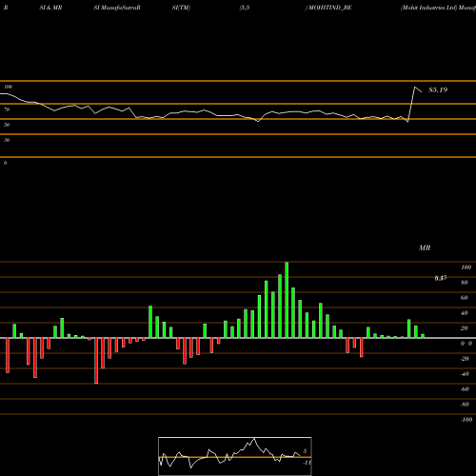
Task: Click the '-100' tick on MR axis
Action: [466, 420]
